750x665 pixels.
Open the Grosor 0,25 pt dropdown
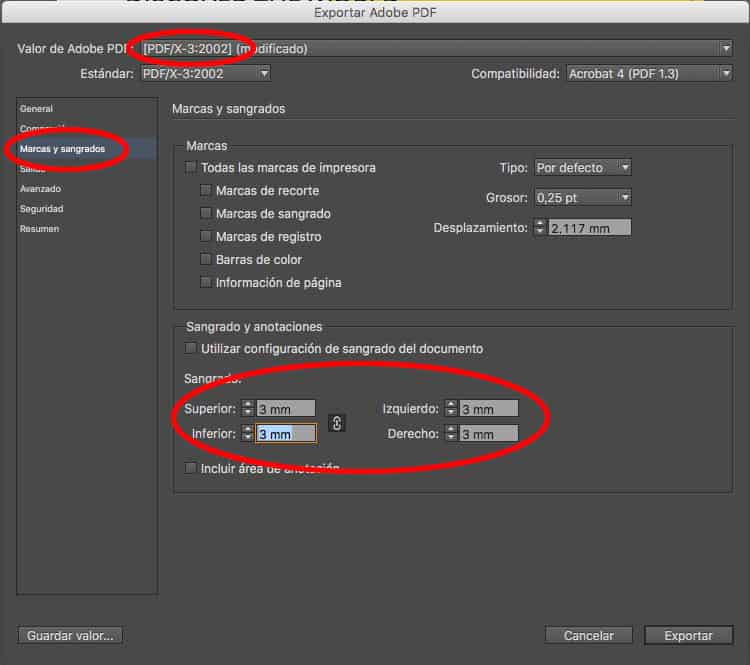pyautogui.click(x=583, y=197)
